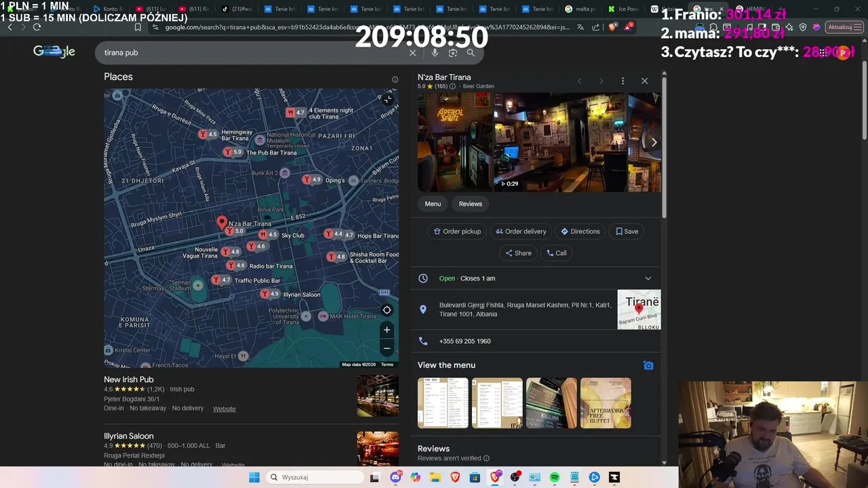Open the three-dot more options in N'za Bar panel
The width and height of the screenshot is (868, 488).
(x=623, y=81)
